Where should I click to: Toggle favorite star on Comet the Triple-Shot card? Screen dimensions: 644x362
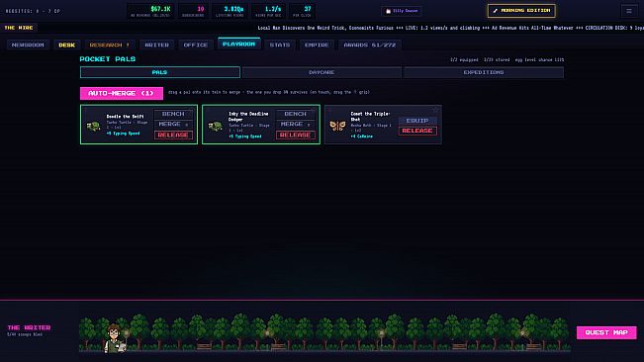pos(436,110)
